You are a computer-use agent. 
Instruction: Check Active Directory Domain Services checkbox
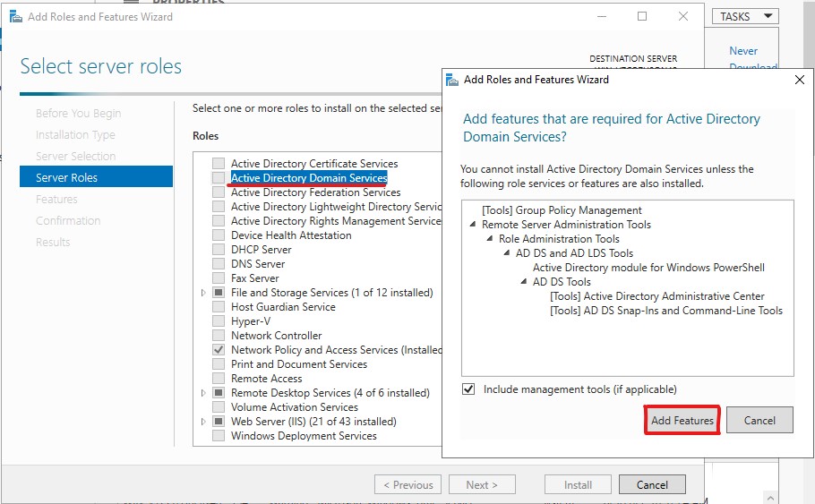coord(219,178)
